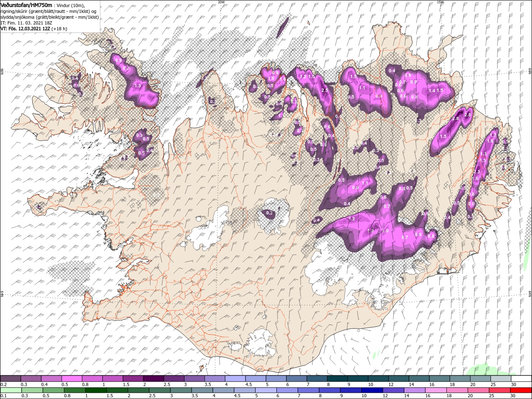Pick the 2–2.5 swatch in lower legend row
The width and height of the screenshot is (532, 399).
[x=138, y=390]
